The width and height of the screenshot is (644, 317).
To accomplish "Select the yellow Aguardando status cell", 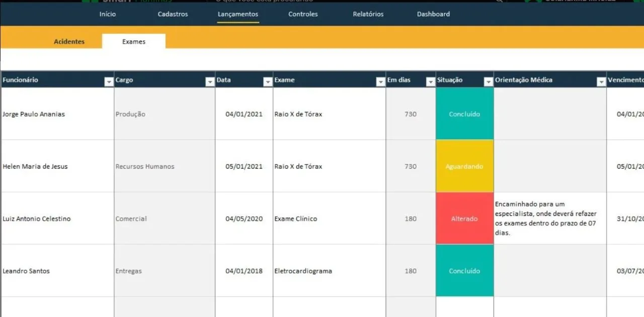I will pos(464,167).
